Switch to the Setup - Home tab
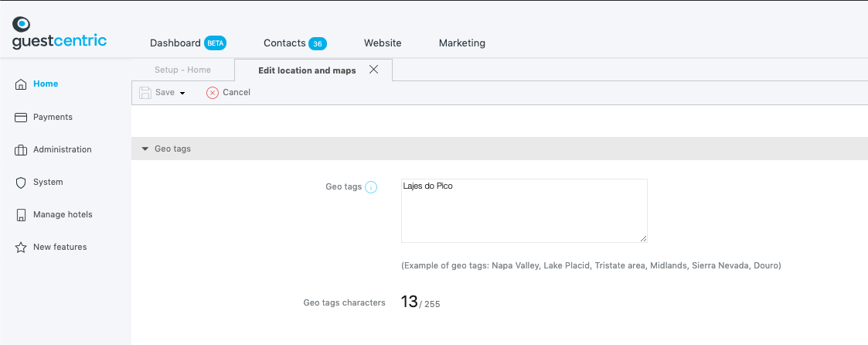The height and width of the screenshot is (345, 868). pyautogui.click(x=182, y=70)
